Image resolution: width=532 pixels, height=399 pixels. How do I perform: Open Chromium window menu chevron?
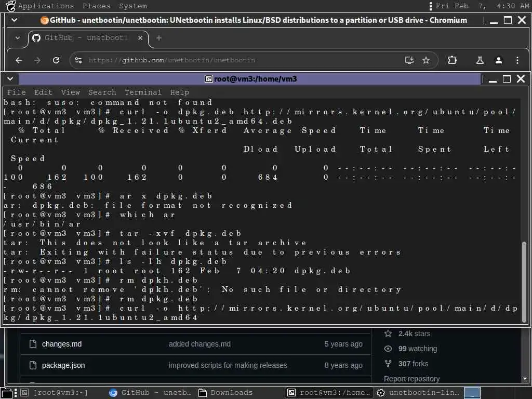tap(14, 20)
